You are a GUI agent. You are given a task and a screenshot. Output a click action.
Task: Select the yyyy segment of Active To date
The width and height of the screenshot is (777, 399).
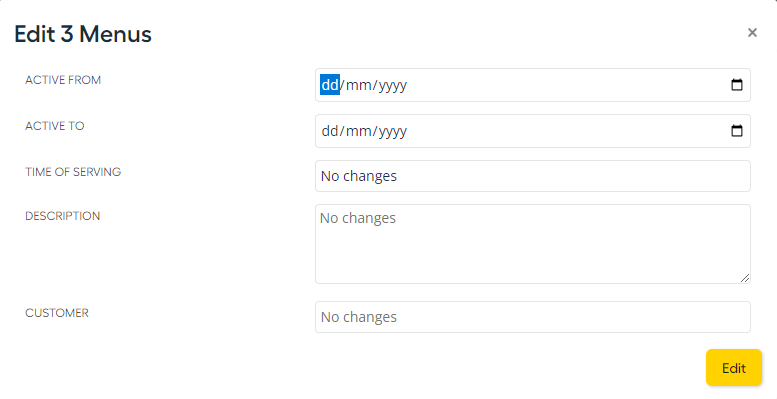(x=392, y=131)
